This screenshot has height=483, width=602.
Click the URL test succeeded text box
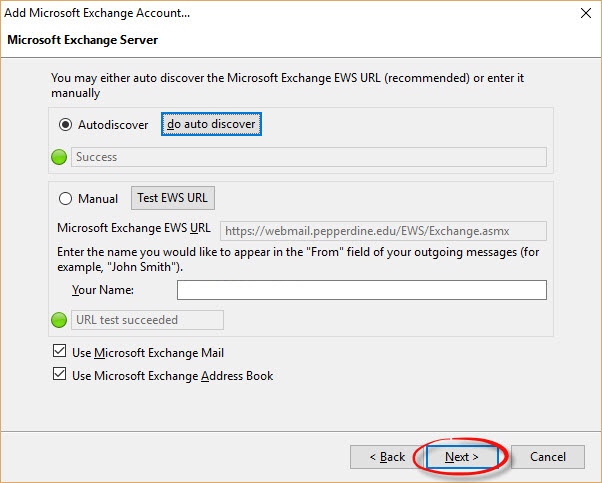point(148,320)
